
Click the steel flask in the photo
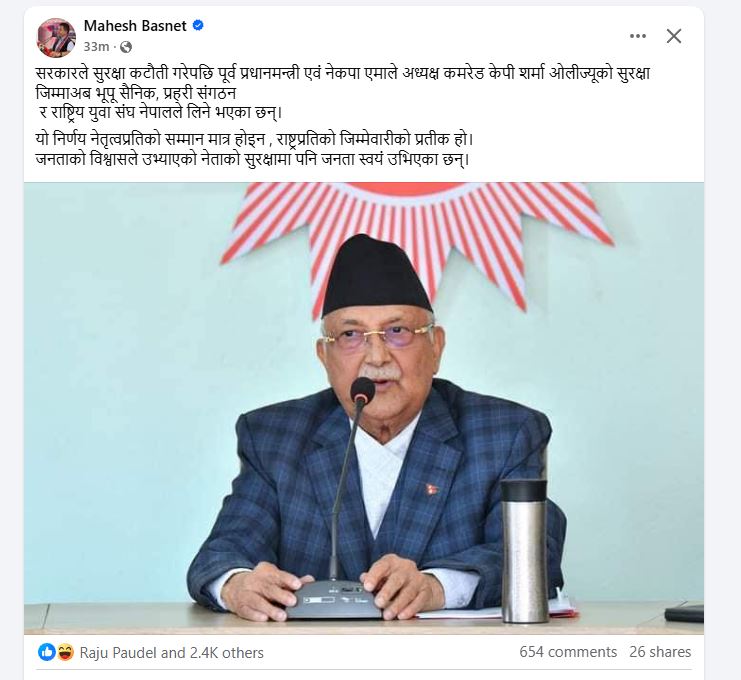point(525,551)
